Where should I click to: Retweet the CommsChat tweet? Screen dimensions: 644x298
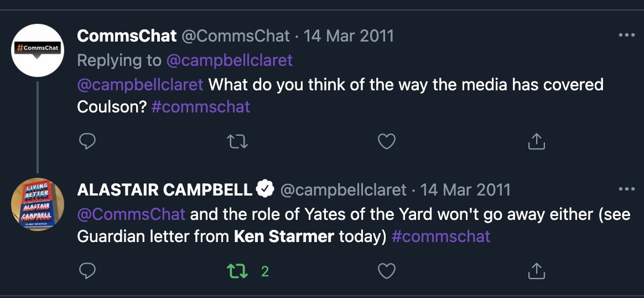238,142
